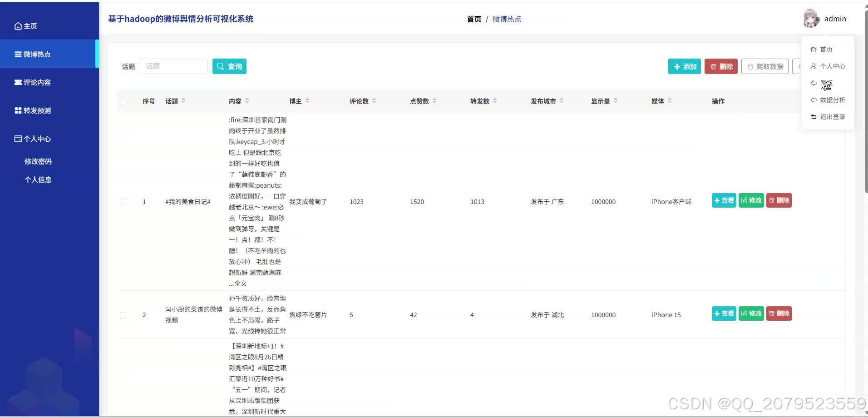Click the magnifier icon in 查询 button

click(221, 66)
